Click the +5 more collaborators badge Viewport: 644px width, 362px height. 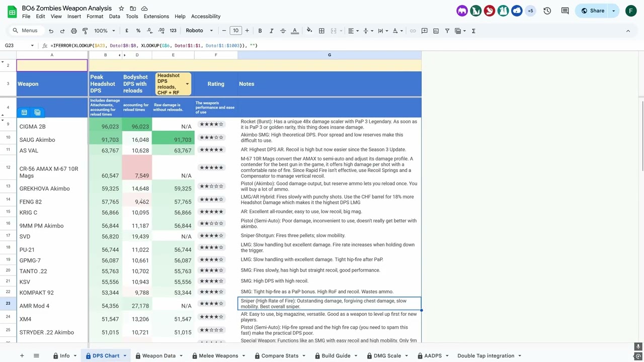click(530, 11)
